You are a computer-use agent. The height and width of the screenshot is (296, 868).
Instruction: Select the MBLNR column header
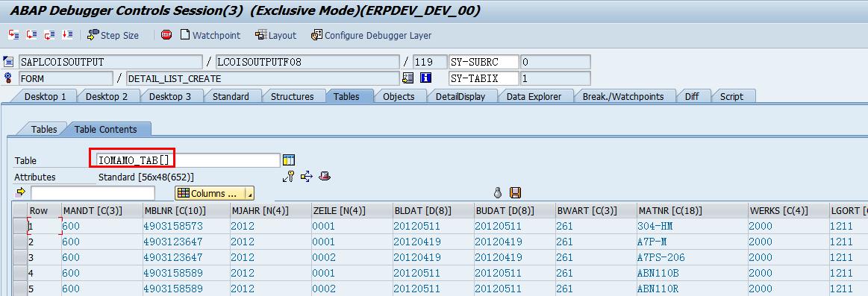186,211
